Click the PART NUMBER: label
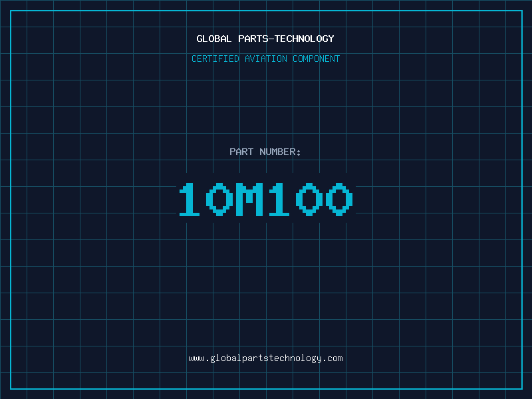The image size is (532, 399). pyautogui.click(x=265, y=152)
